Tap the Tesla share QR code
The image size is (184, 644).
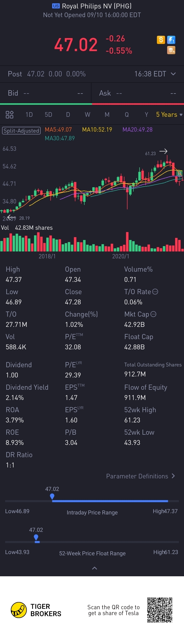[x=160, y=610]
